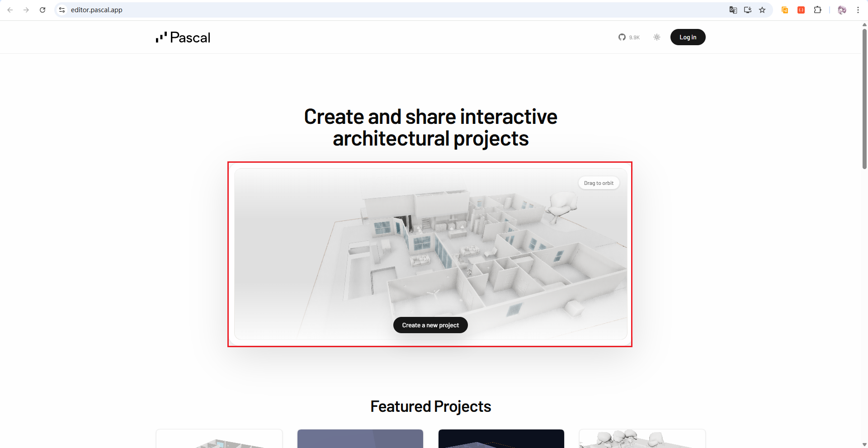This screenshot has width=868, height=448.
Task: Open the site information icon beside the URL
Action: [62, 10]
